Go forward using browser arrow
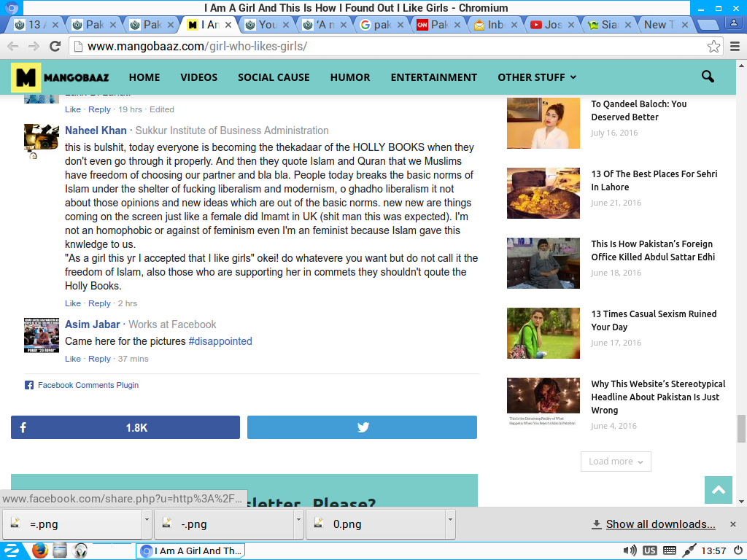The image size is (747, 560). (34, 46)
